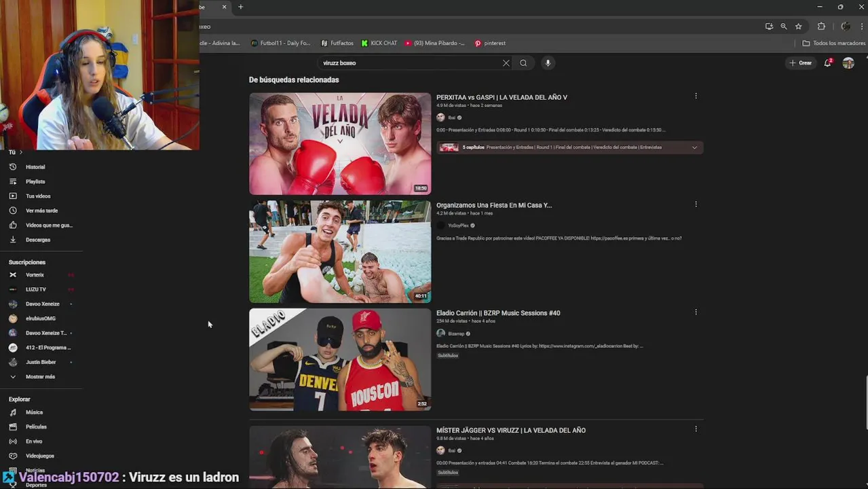This screenshot has width=868, height=489.
Task: Expand Mostrar más subscriptions
Action: tap(41, 376)
